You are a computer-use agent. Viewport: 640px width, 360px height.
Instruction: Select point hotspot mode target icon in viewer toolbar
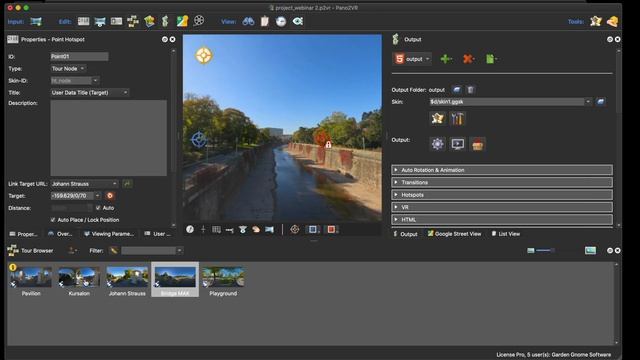(x=295, y=229)
